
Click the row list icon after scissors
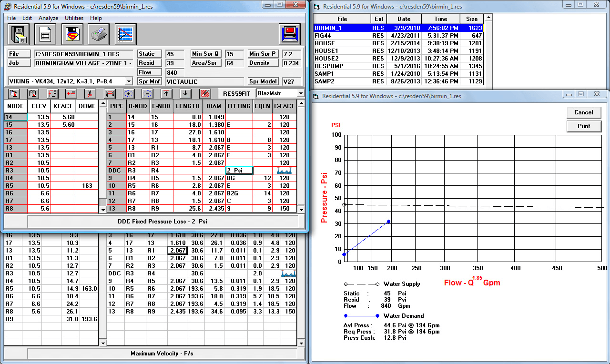point(109,93)
